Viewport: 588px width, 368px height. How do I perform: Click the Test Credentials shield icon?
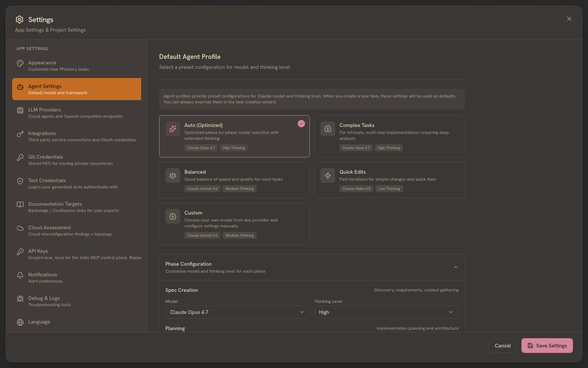pos(20,181)
